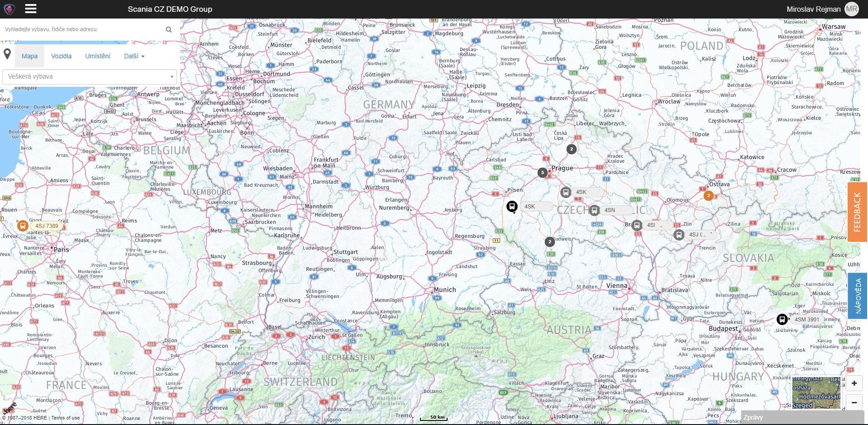Click the location pin icon next to tabs
The width and height of the screenshot is (868, 425).
(x=7, y=54)
